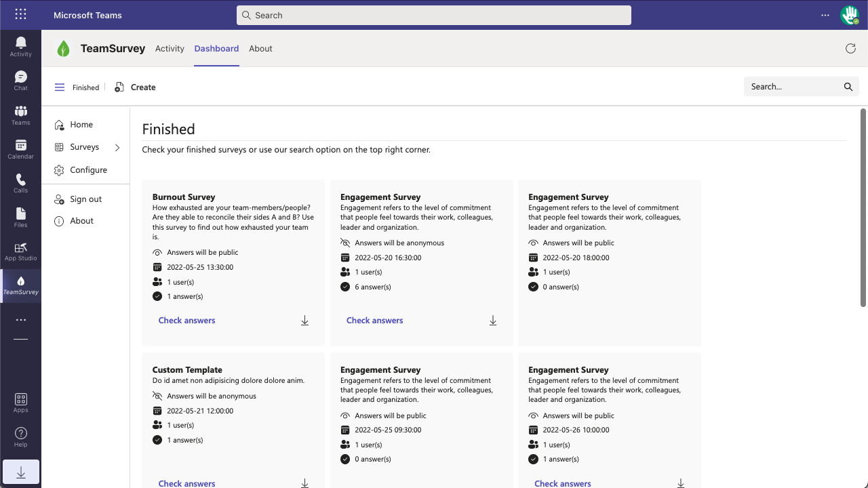Click the user profile avatar

(x=849, y=14)
